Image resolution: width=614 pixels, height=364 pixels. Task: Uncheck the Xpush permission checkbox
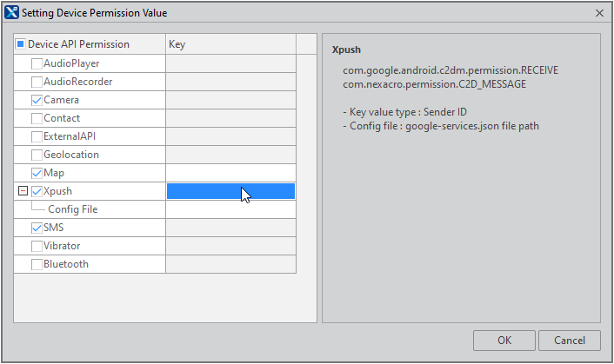pos(37,191)
